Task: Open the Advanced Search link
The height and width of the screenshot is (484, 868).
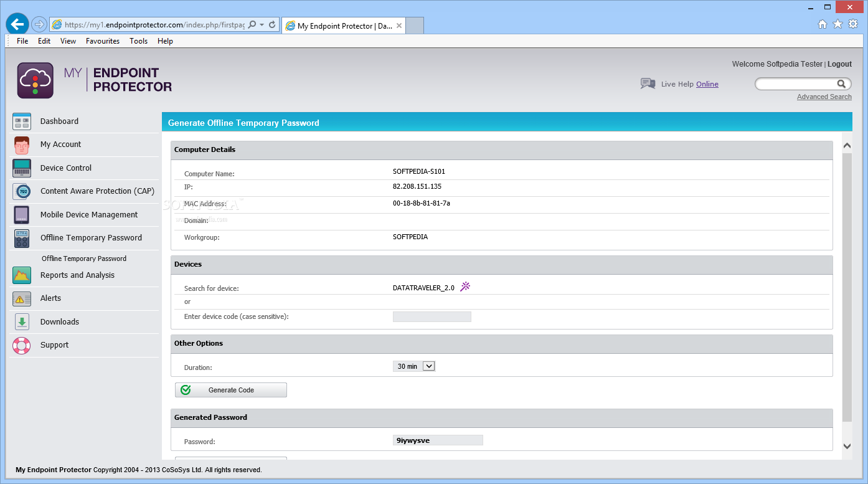Action: pyautogui.click(x=824, y=97)
